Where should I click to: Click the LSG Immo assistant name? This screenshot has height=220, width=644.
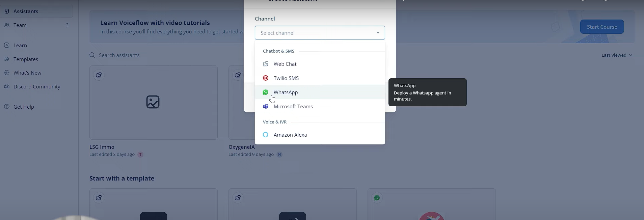(x=102, y=147)
